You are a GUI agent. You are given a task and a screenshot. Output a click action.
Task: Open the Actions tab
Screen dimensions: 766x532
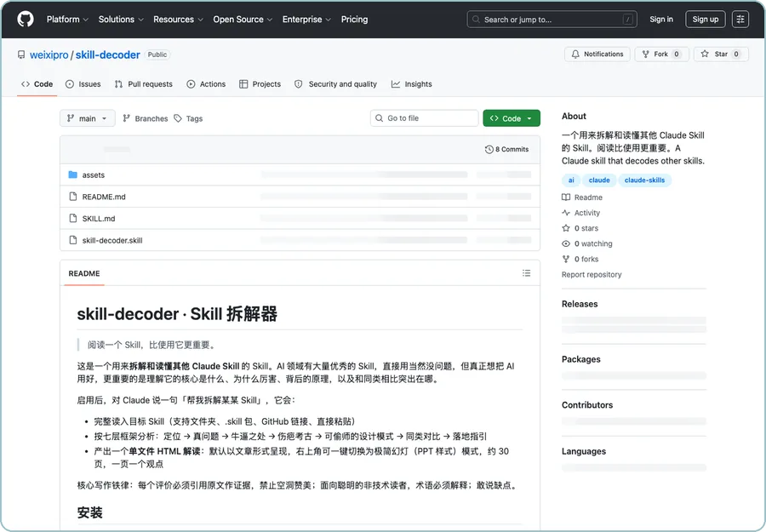[206, 84]
